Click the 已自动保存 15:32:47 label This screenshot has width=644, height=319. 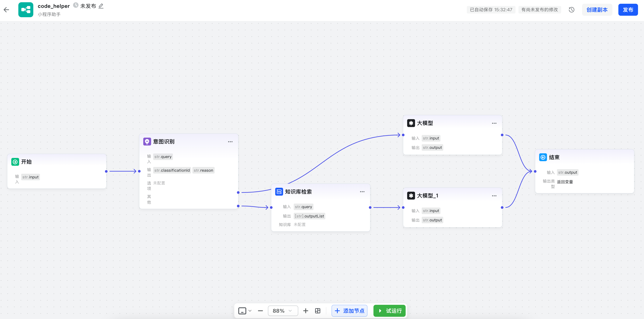point(491,10)
